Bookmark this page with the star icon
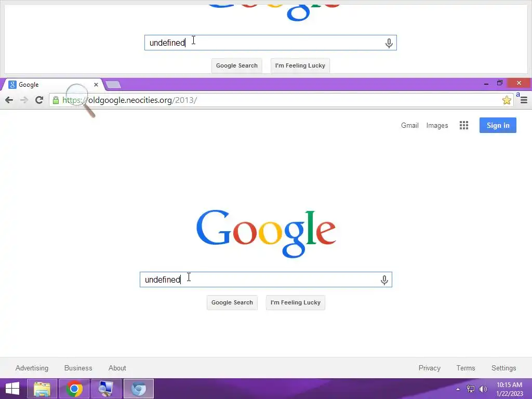Image resolution: width=532 pixels, height=399 pixels. coord(507,100)
